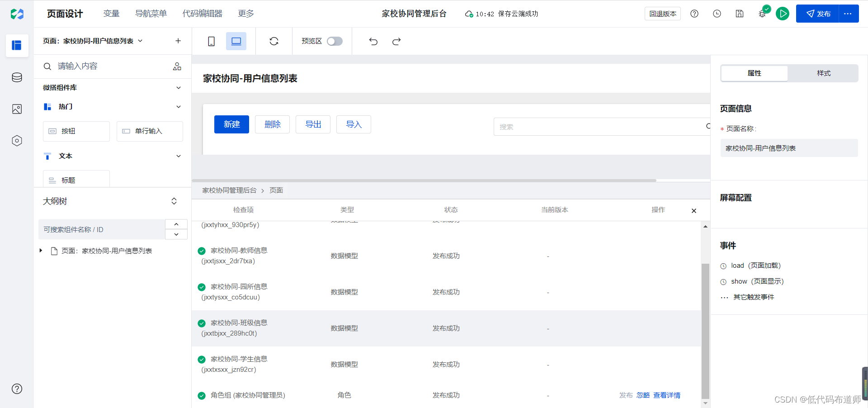Switch to mobile device preview
The image size is (868, 408).
click(x=211, y=41)
